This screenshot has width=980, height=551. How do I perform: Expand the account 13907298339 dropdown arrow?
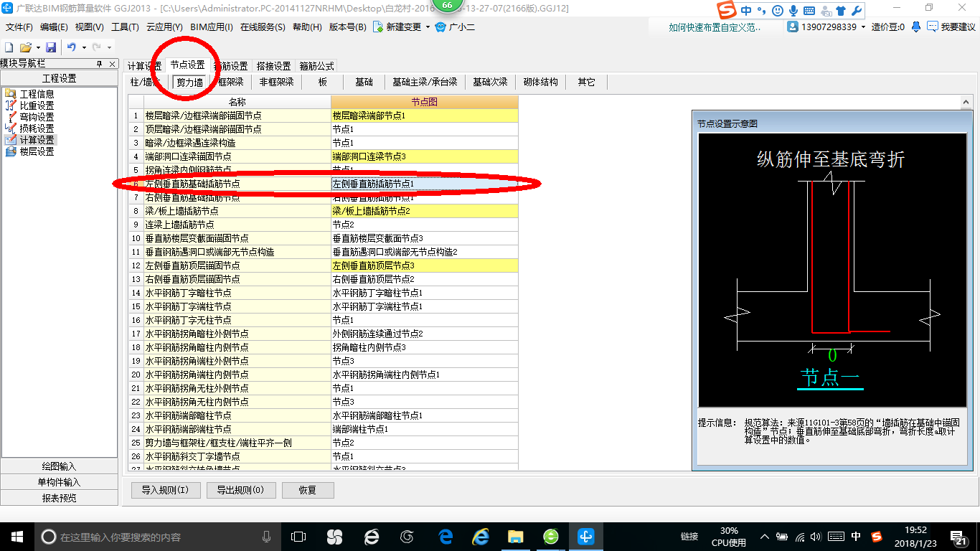click(x=864, y=27)
